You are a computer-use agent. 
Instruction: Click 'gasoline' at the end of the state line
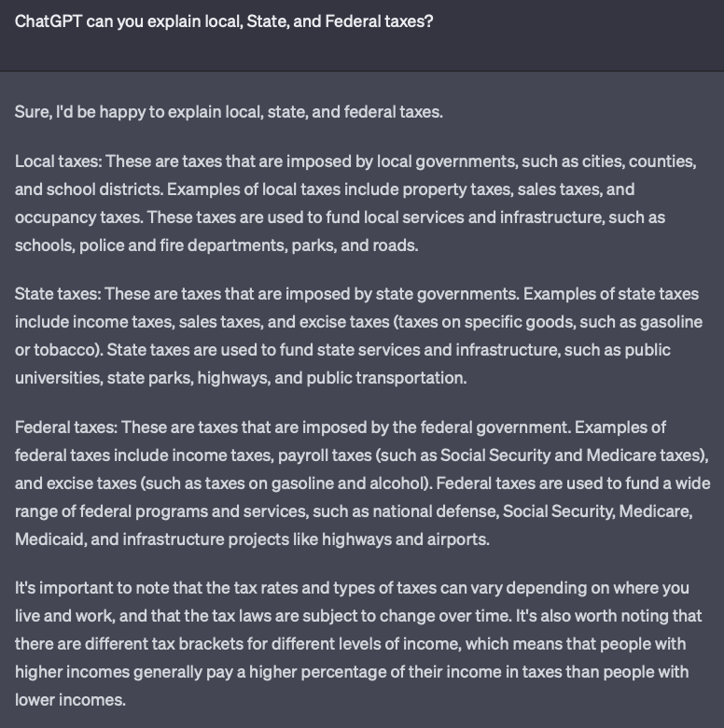pos(671,322)
